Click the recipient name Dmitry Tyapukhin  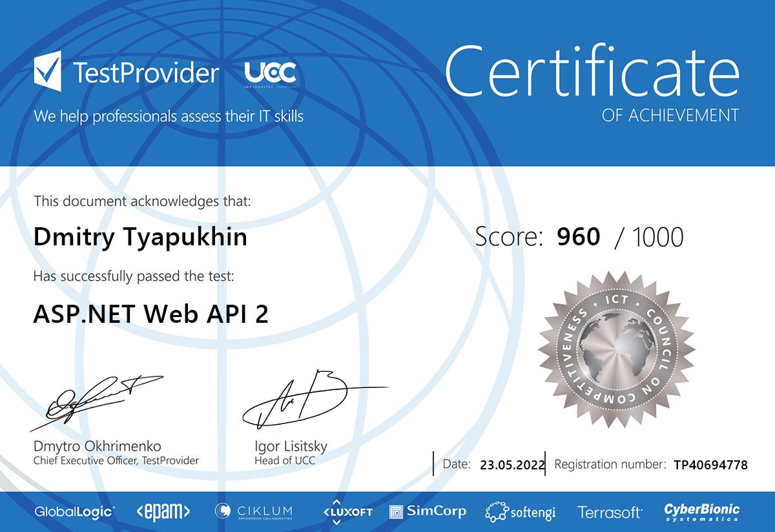[x=140, y=237]
